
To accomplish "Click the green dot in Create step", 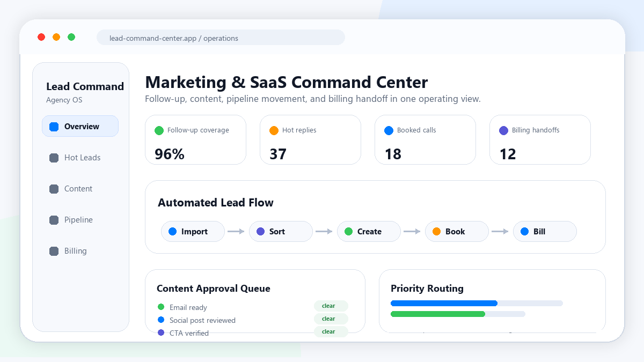I will pyautogui.click(x=348, y=232).
